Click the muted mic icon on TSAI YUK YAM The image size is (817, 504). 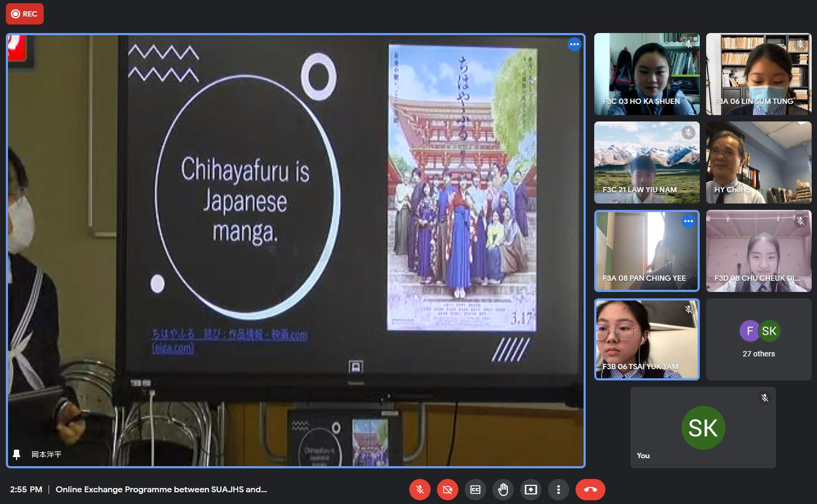point(689,309)
